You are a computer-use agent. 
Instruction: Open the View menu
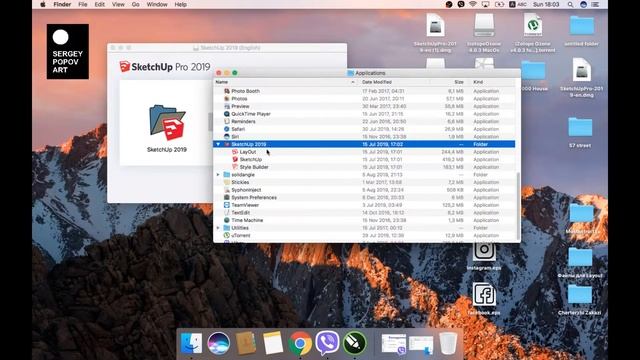(118, 4)
